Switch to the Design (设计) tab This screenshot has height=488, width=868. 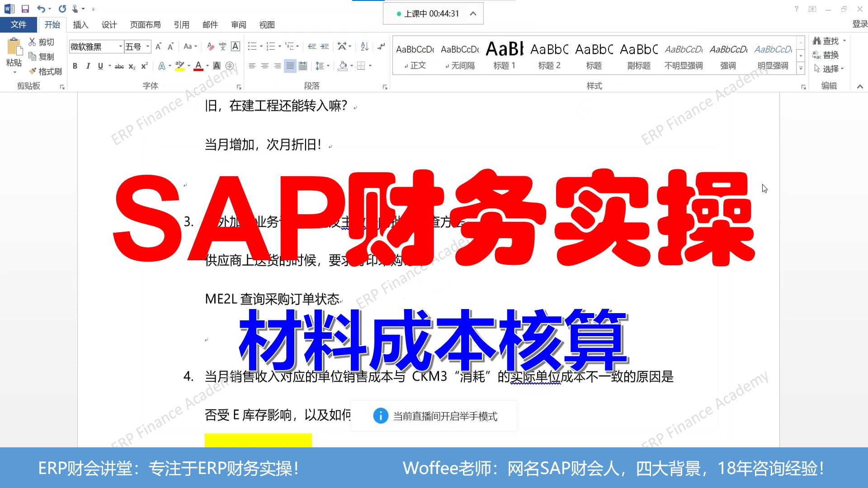tap(109, 25)
